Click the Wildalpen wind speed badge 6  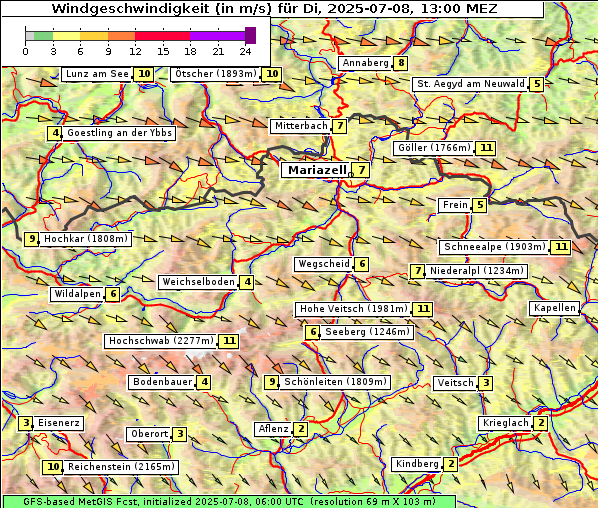113,294
